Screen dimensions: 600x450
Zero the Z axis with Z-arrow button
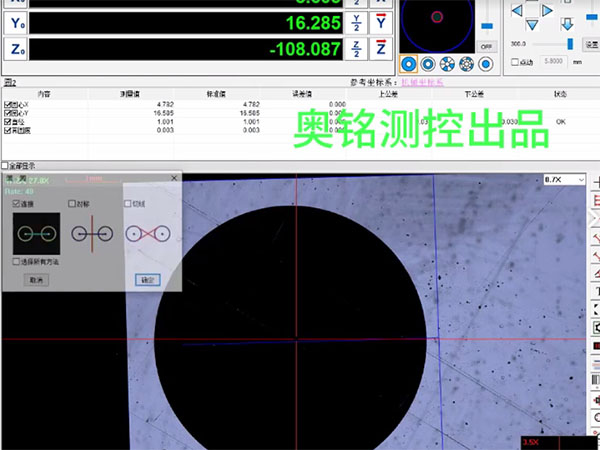(x=382, y=48)
